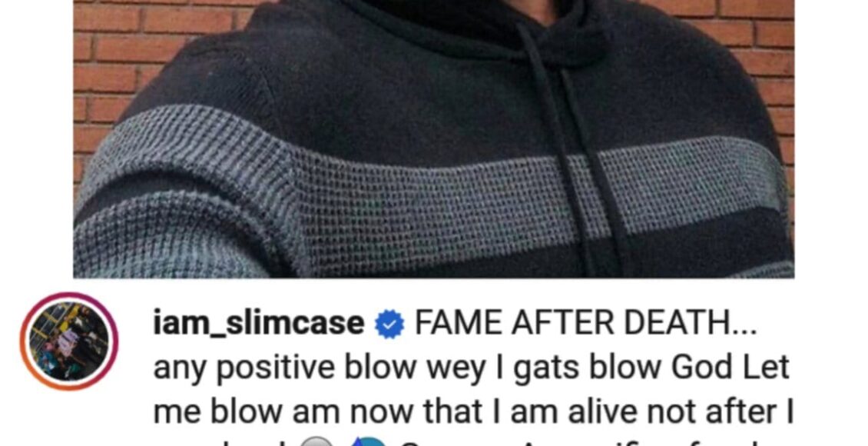The height and width of the screenshot is (446, 868).
Task: Tap the hoodie post photo
Action: pyautogui.click(x=434, y=138)
